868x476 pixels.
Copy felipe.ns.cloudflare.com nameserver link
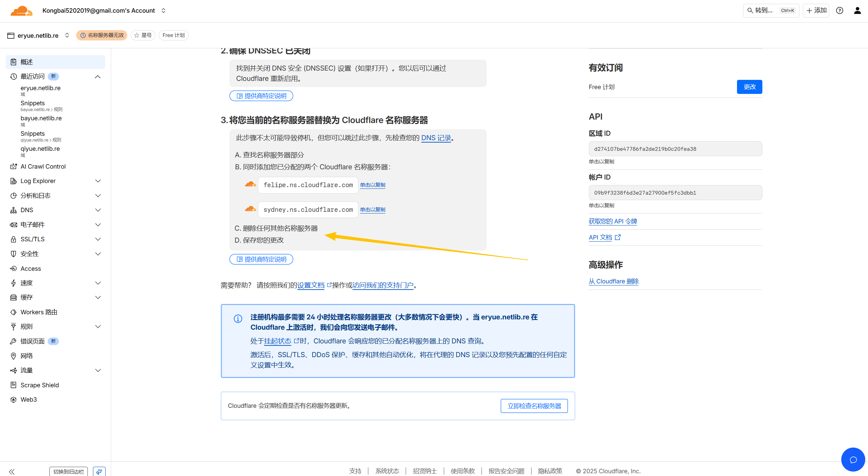click(372, 185)
